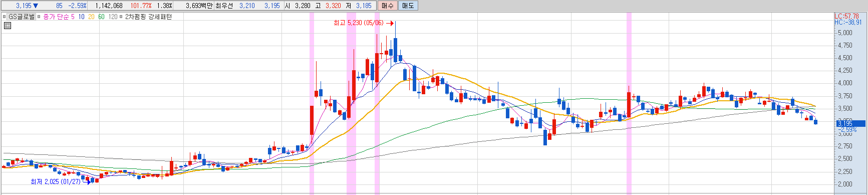The width and height of the screenshot is (868, 195).
Task: Click the 3,693백만 trading value
Action: pos(199,6)
